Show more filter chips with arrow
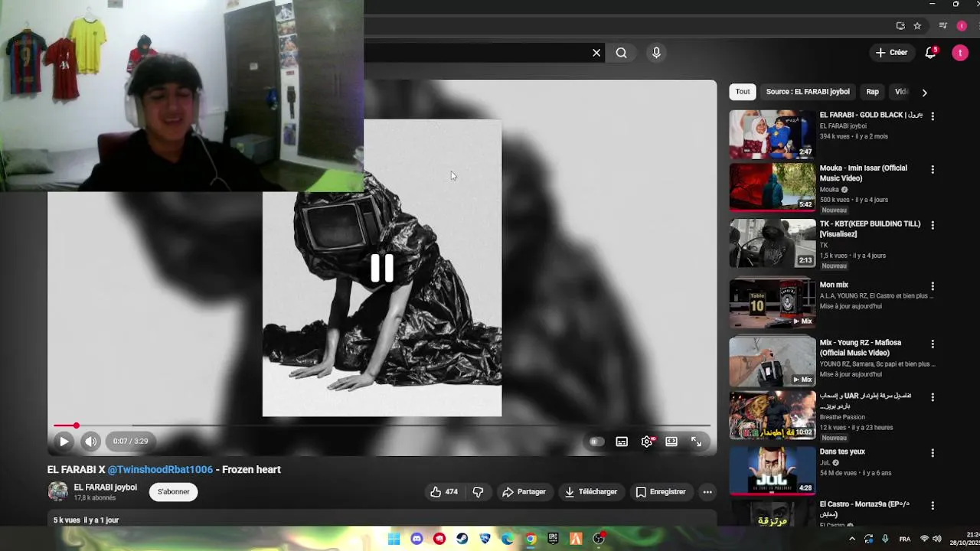Image resolution: width=980 pixels, height=551 pixels. pos(924,93)
